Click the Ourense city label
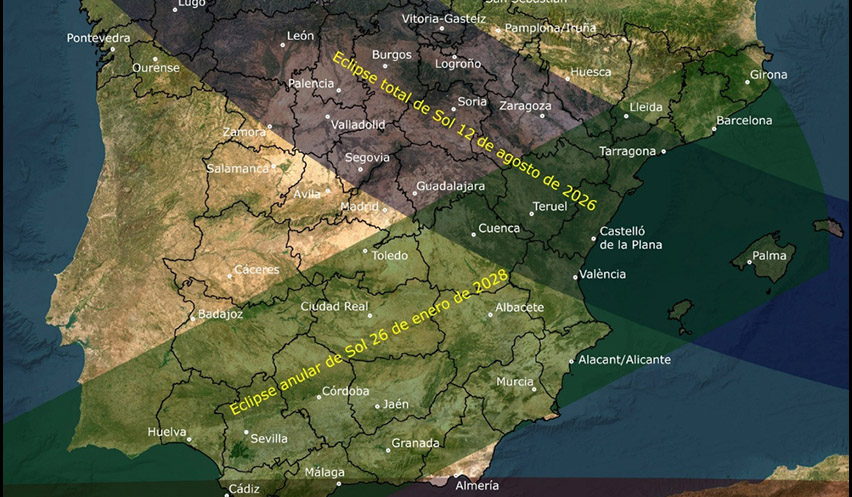Image resolution: width=852 pixels, height=497 pixels. pos(156,68)
